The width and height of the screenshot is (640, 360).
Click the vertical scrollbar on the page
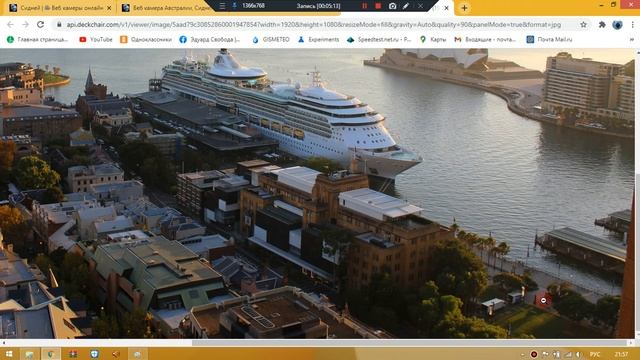[637, 194]
